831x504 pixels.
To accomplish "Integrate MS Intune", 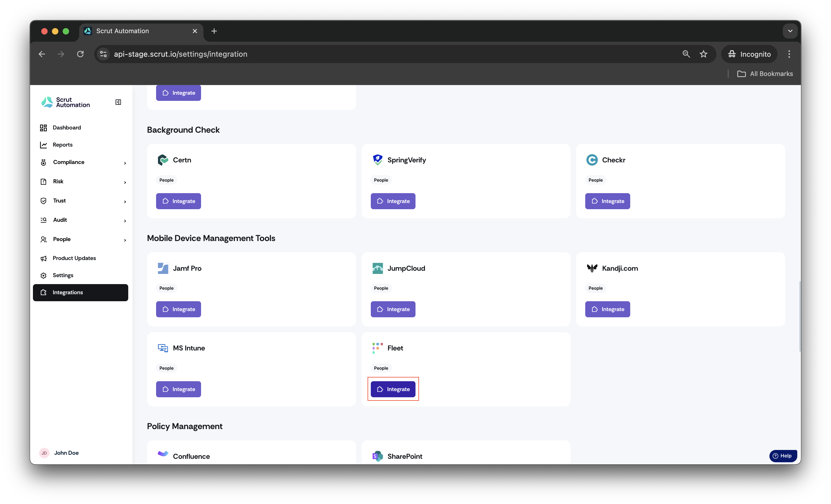I will tap(178, 389).
